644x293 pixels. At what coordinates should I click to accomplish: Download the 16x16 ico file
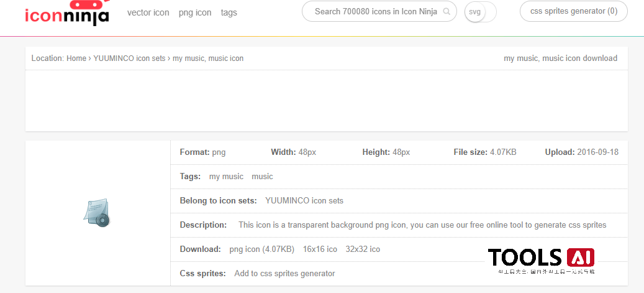pos(320,249)
